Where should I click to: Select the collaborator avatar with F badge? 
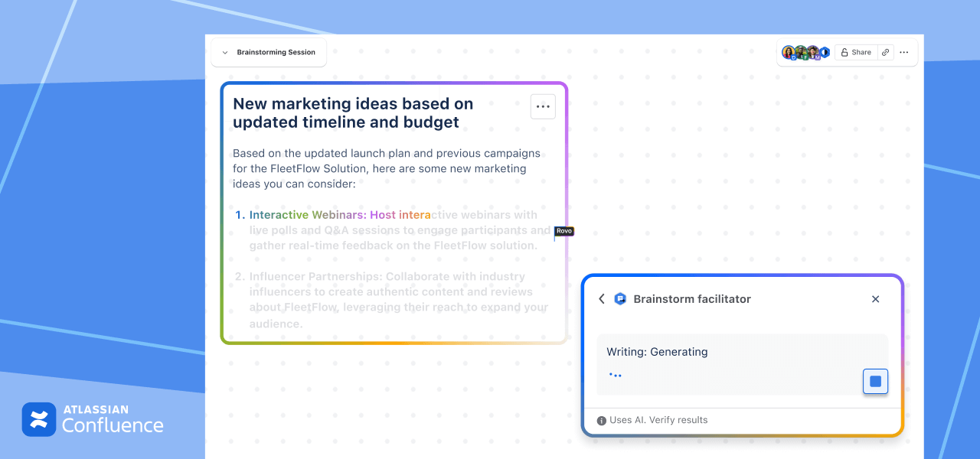pos(801,52)
